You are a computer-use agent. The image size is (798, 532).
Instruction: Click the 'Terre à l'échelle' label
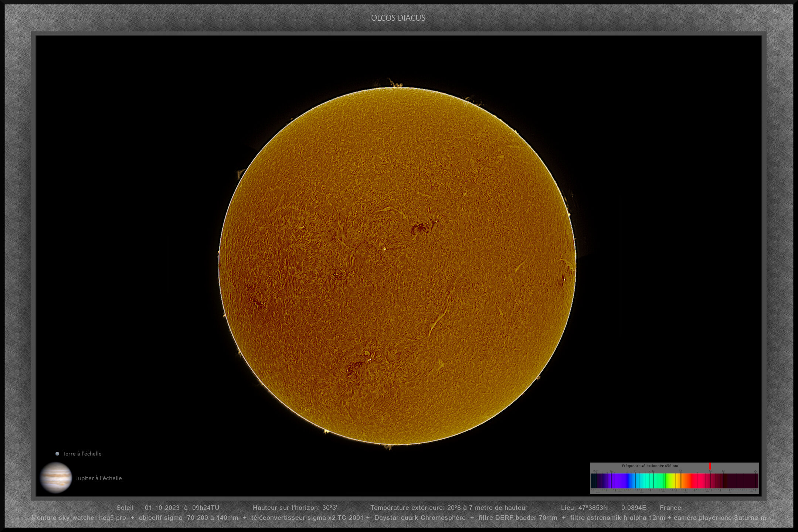coord(82,454)
